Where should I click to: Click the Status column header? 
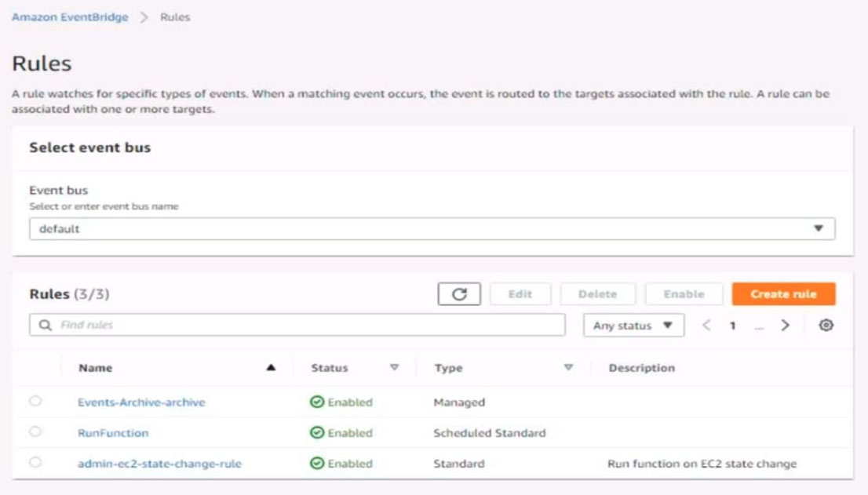coord(330,368)
